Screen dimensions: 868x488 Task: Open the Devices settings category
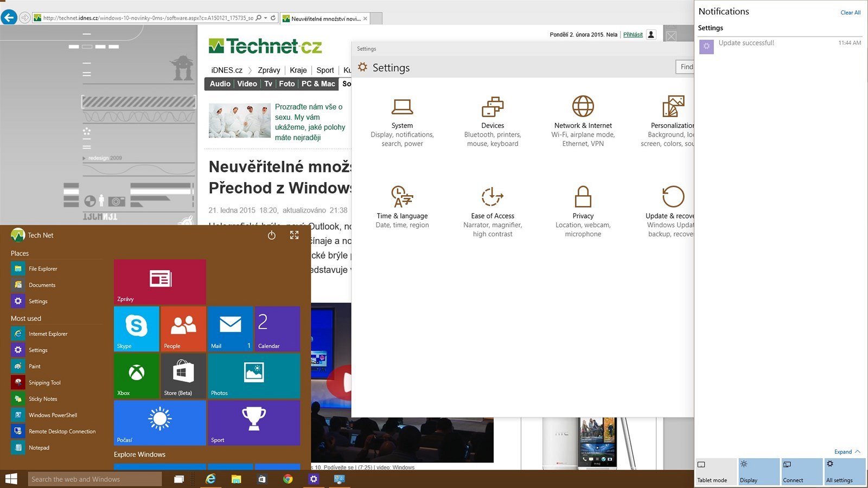492,122
